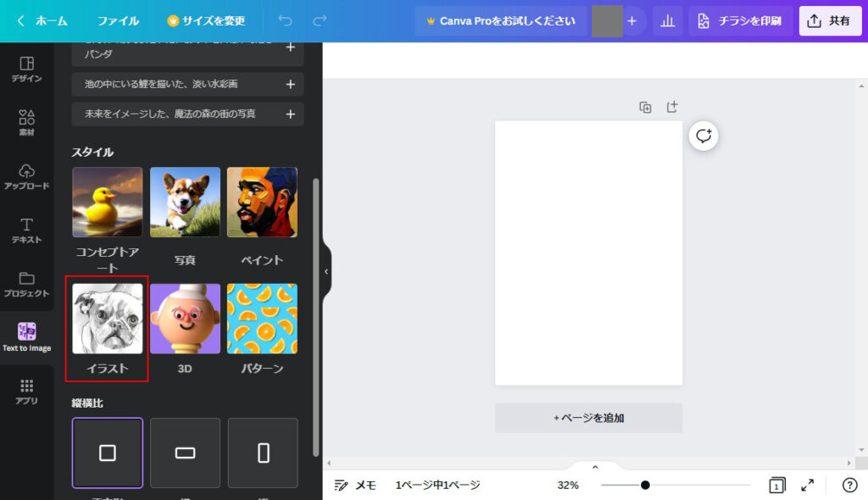Select the イラスト style pug thumbnail
Viewport: 868px width, 500px height.
(108, 319)
